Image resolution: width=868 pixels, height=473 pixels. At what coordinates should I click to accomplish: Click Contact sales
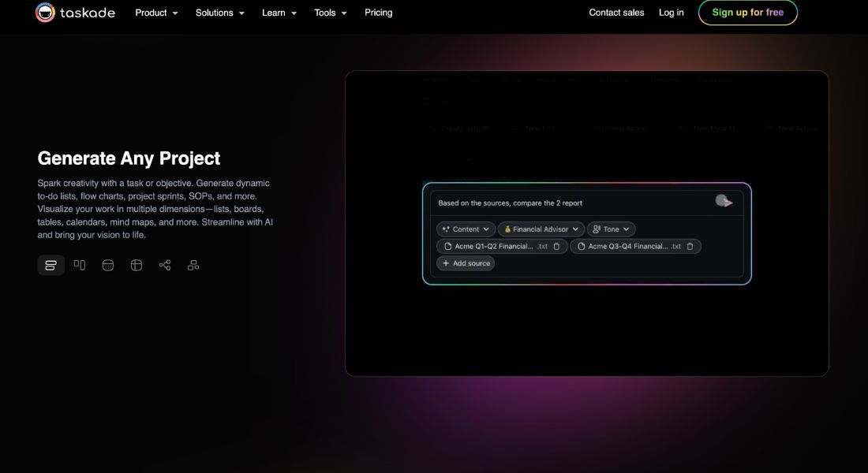tap(617, 13)
